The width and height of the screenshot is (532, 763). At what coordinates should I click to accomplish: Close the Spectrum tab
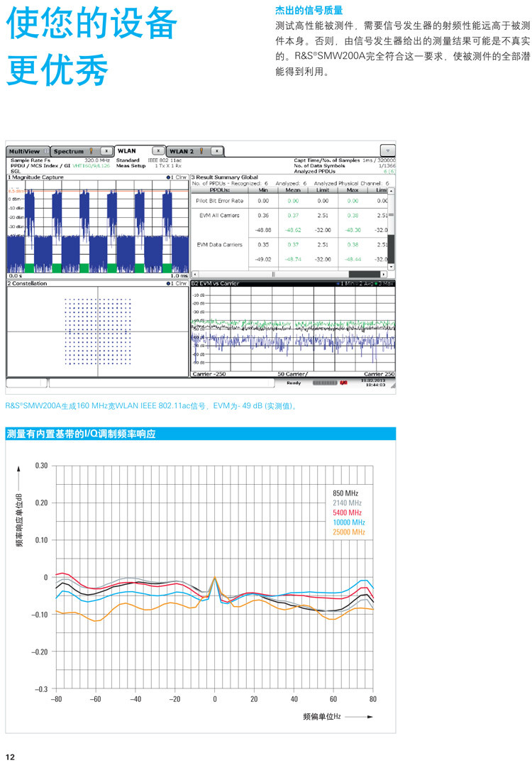106,151
